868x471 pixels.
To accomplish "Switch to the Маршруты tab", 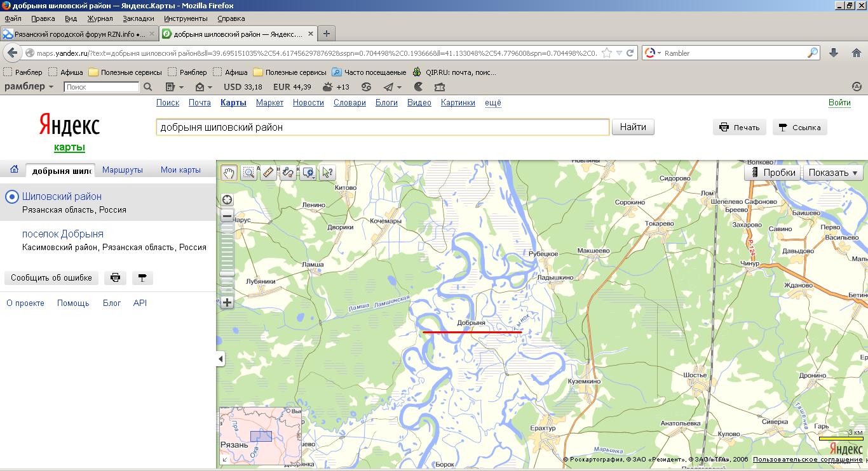I will (x=123, y=169).
